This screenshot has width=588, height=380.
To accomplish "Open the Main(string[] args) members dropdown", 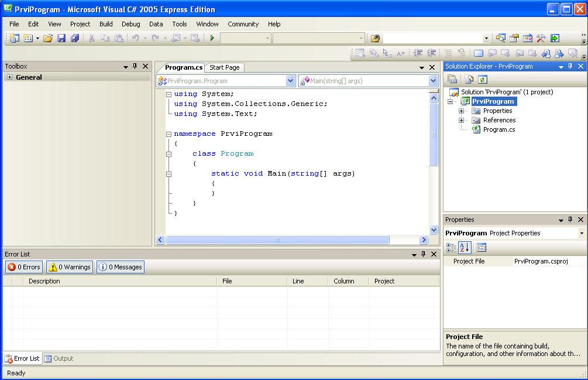I will (x=433, y=81).
